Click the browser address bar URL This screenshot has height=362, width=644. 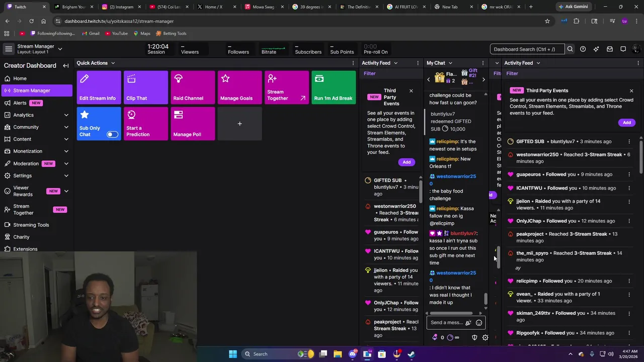pos(119,21)
